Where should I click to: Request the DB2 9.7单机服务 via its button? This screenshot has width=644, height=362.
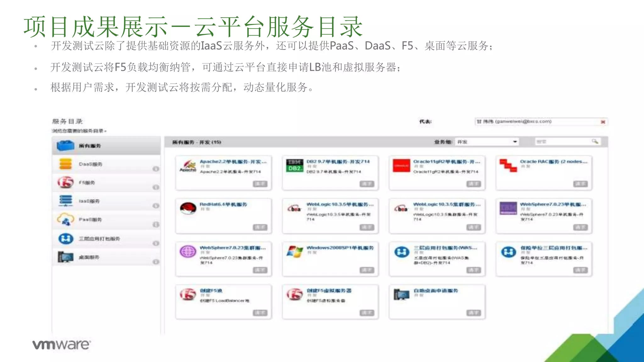pyautogui.click(x=367, y=184)
